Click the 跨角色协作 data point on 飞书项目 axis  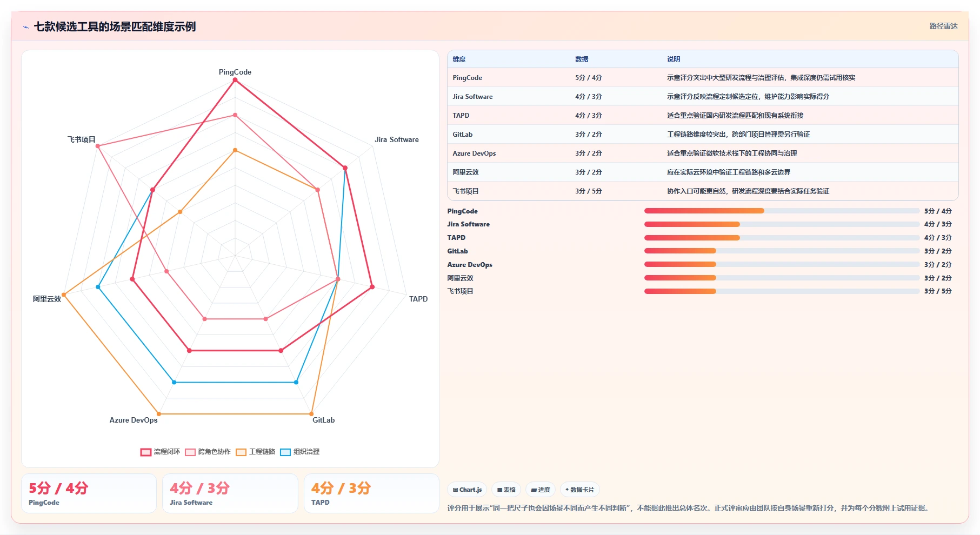(x=98, y=146)
